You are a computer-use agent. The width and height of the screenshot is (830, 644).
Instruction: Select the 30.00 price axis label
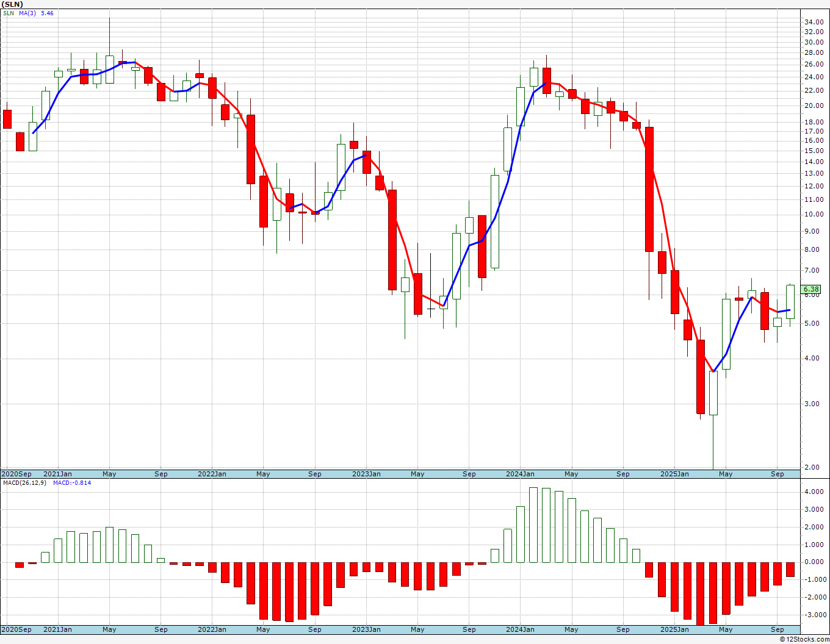(x=813, y=43)
